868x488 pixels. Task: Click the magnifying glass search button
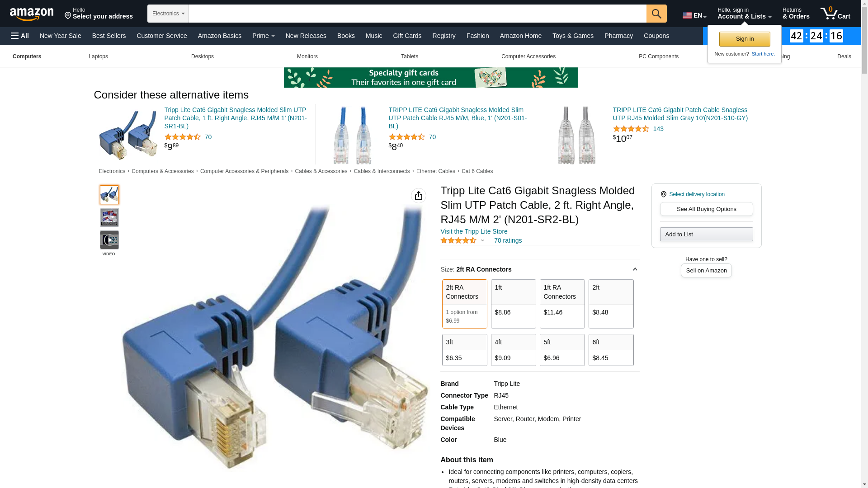tap(656, 14)
